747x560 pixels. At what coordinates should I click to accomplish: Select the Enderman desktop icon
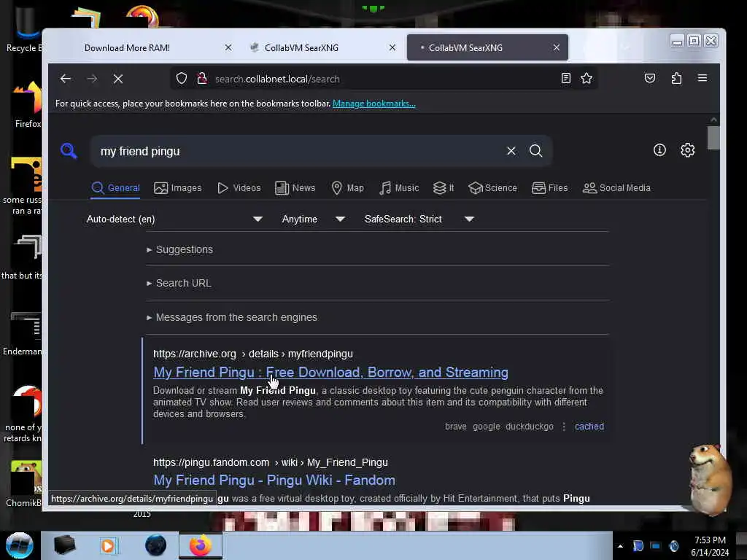pyautogui.click(x=24, y=333)
